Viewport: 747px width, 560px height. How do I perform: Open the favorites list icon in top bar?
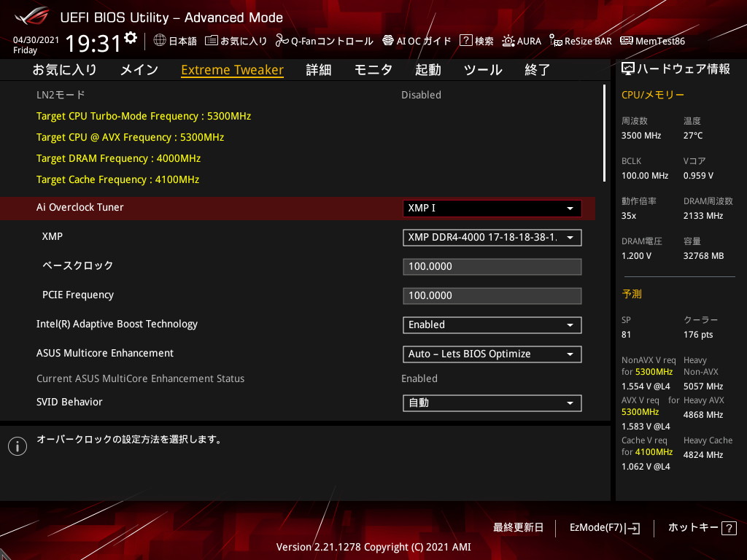[x=211, y=41]
